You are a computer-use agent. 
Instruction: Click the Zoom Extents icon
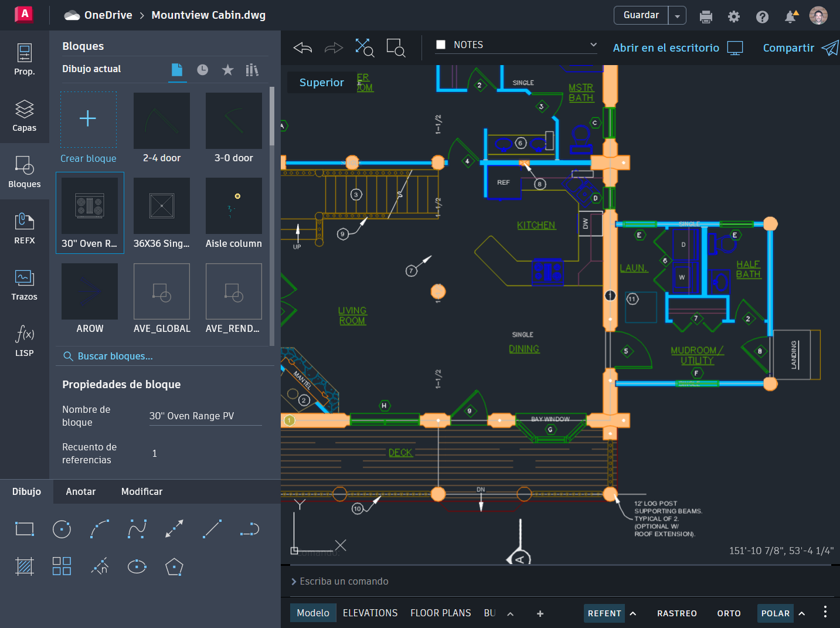click(x=365, y=47)
